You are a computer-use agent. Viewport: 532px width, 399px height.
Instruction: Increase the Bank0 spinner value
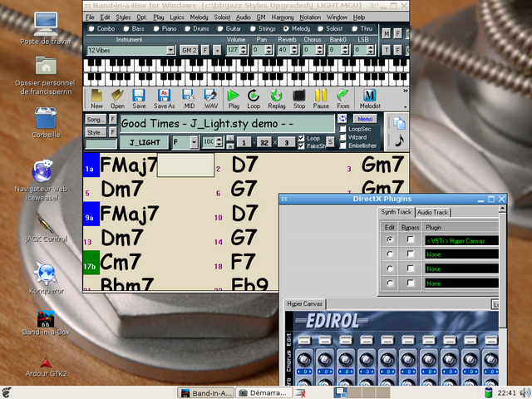tap(345, 48)
